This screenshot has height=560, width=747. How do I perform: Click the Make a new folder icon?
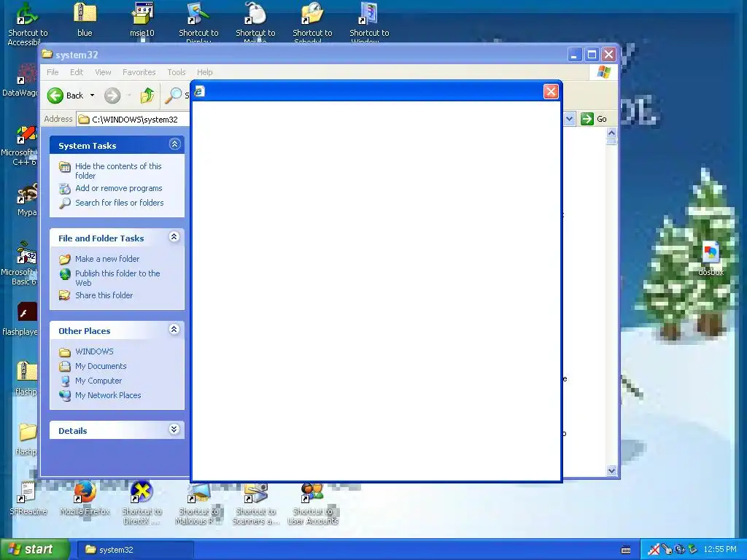[65, 259]
